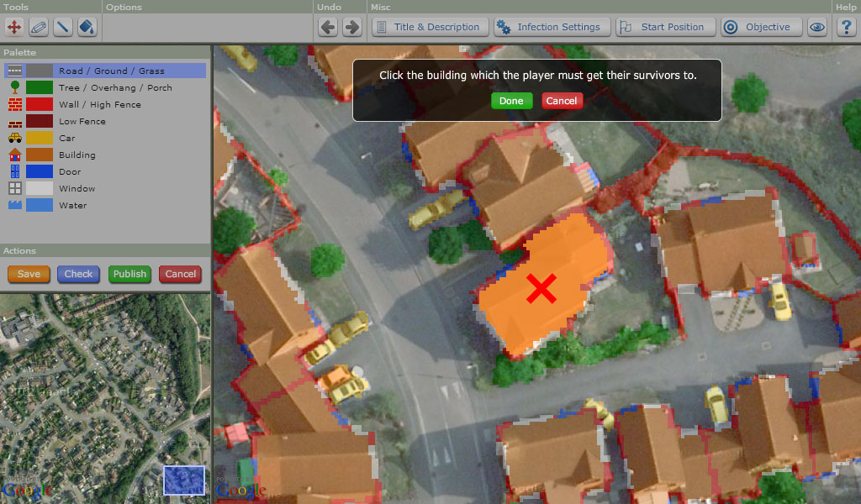Cancel editing in Actions panel
Image resolution: width=861 pixels, height=504 pixels.
coord(180,274)
